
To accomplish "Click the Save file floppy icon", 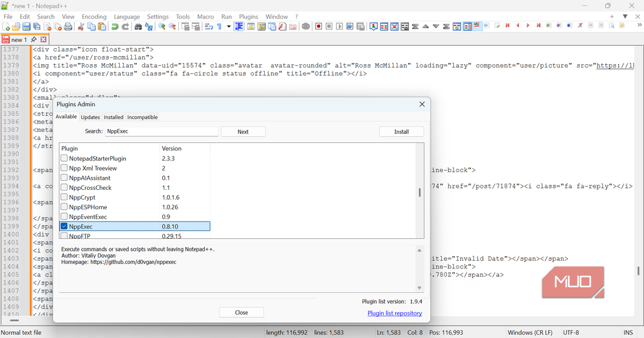I will tap(26, 26).
